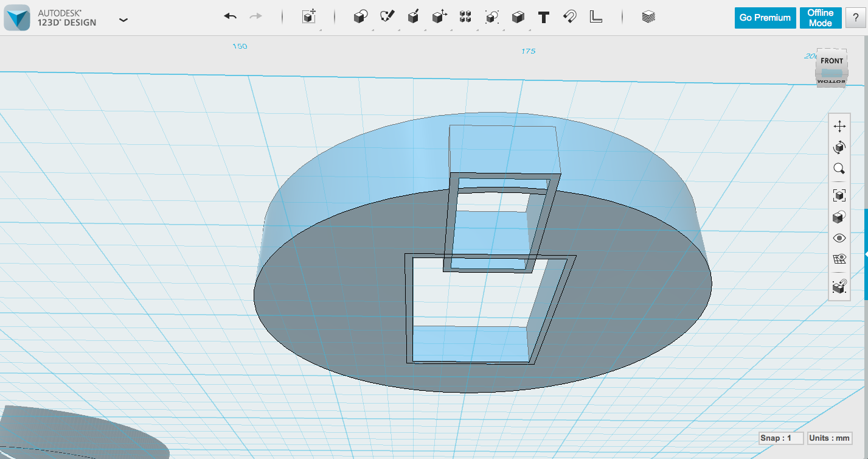Open the 123D Design main menu chevron
Screen dimensions: 868x459
[x=123, y=19]
